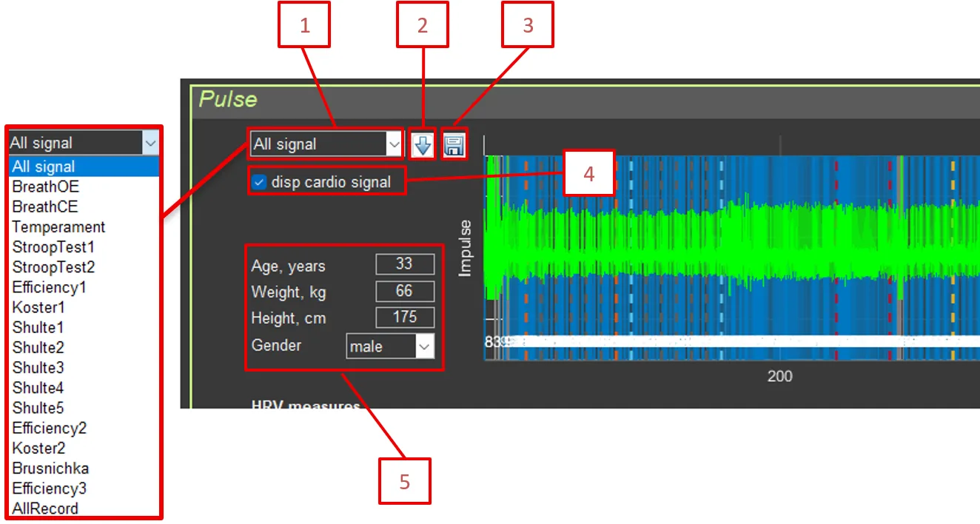The width and height of the screenshot is (980, 524).
Task: Click the blue down-arrow load icon
Action: click(x=423, y=145)
